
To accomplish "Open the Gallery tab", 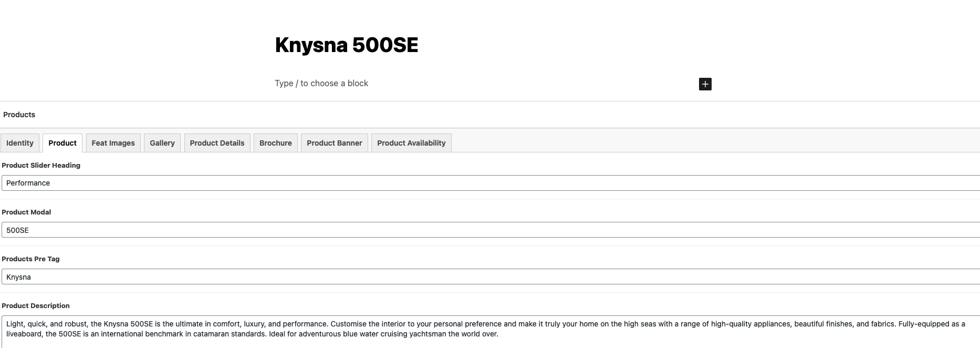I will coord(162,143).
